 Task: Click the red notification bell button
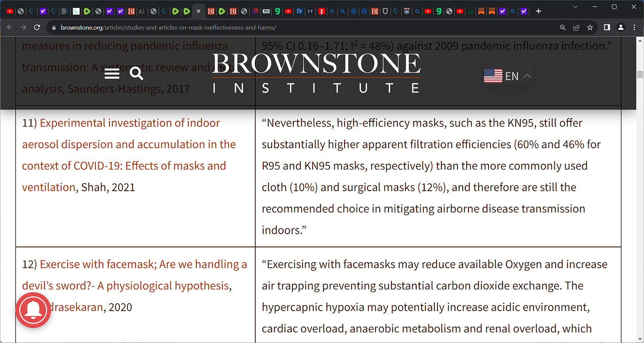[33, 310]
